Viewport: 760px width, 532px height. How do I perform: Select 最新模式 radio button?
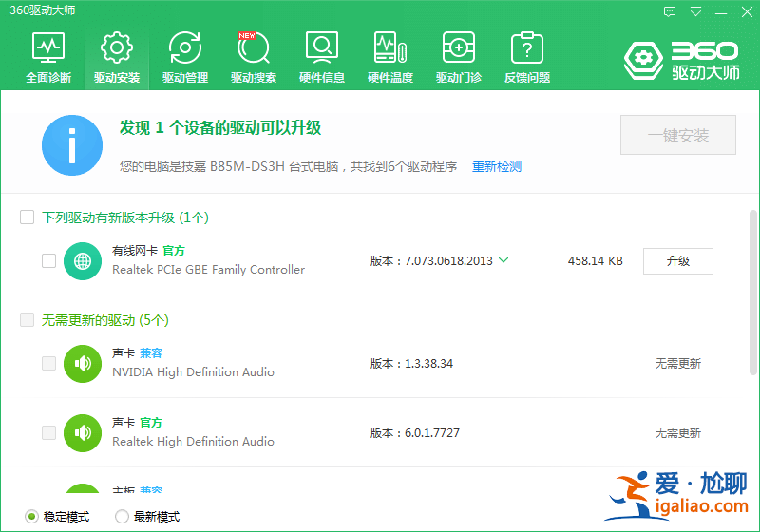coord(122,517)
